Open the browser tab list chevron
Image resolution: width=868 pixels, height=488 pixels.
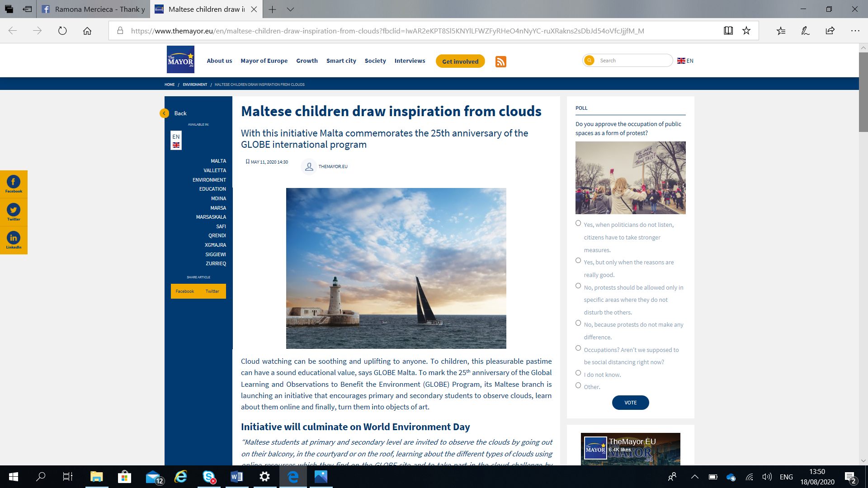(x=290, y=9)
